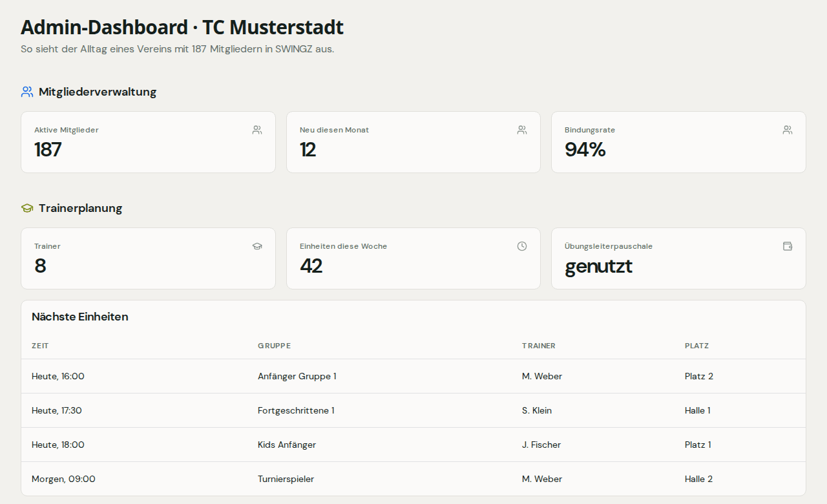The image size is (827, 504).
Task: Click the 'Turnierspieler' group cell
Action: point(286,479)
